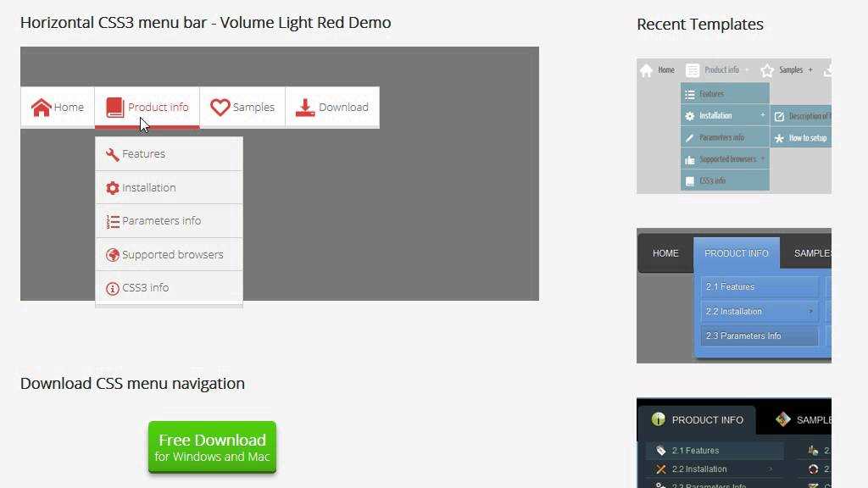Open the Product info menu item
This screenshot has height=488, width=868.
[147, 108]
